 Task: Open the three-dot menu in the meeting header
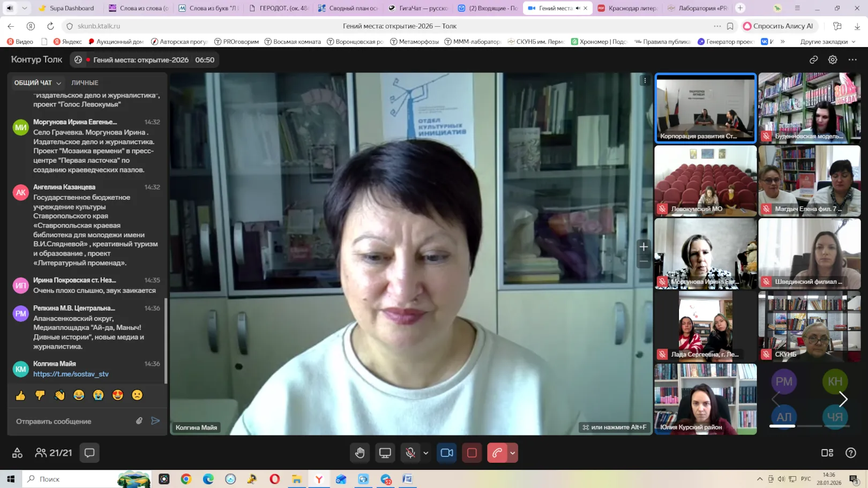click(x=852, y=60)
